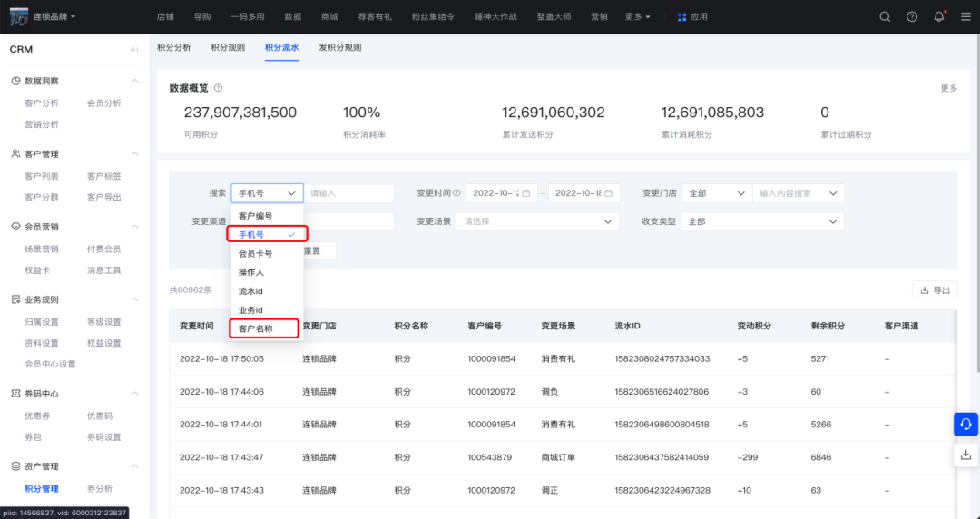Open 付费会员 in sidebar
This screenshot has width=980, height=519.
(x=103, y=249)
